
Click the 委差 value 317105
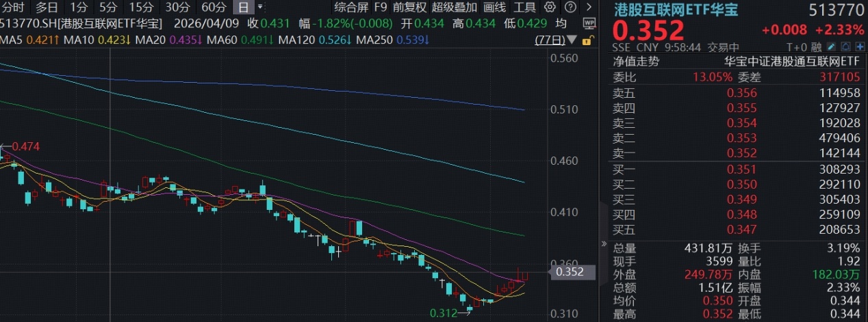tap(839, 77)
